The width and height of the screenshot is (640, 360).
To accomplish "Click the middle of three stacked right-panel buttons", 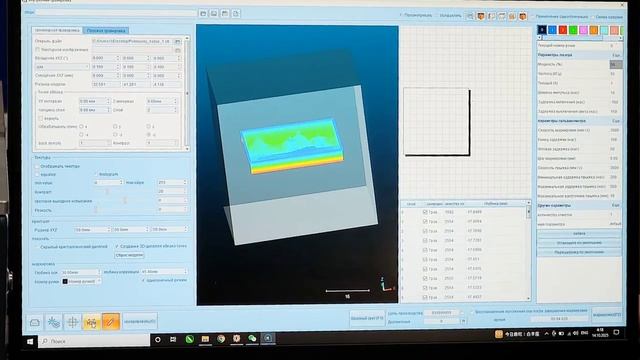I will tap(579, 243).
